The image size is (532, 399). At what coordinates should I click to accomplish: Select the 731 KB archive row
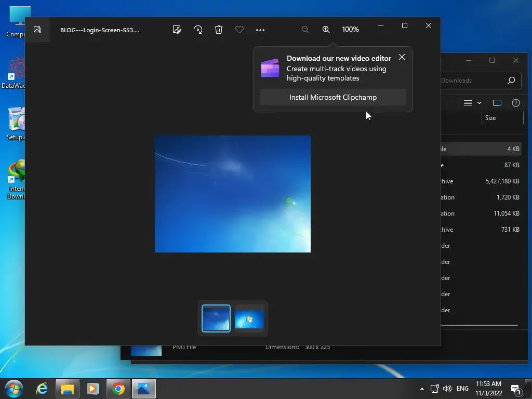click(x=481, y=229)
